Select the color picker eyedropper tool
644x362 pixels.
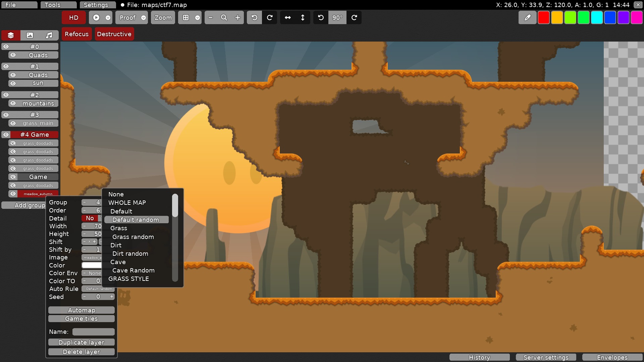(527, 17)
